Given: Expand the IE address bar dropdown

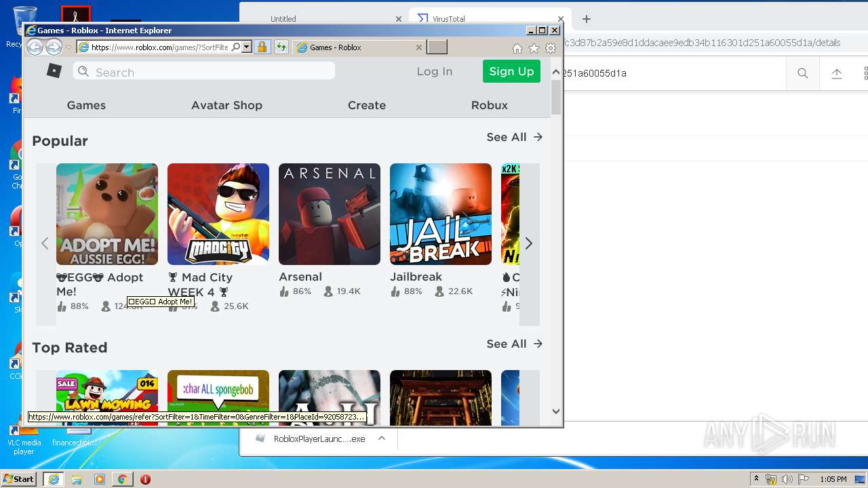Looking at the screenshot, I should tap(247, 47).
